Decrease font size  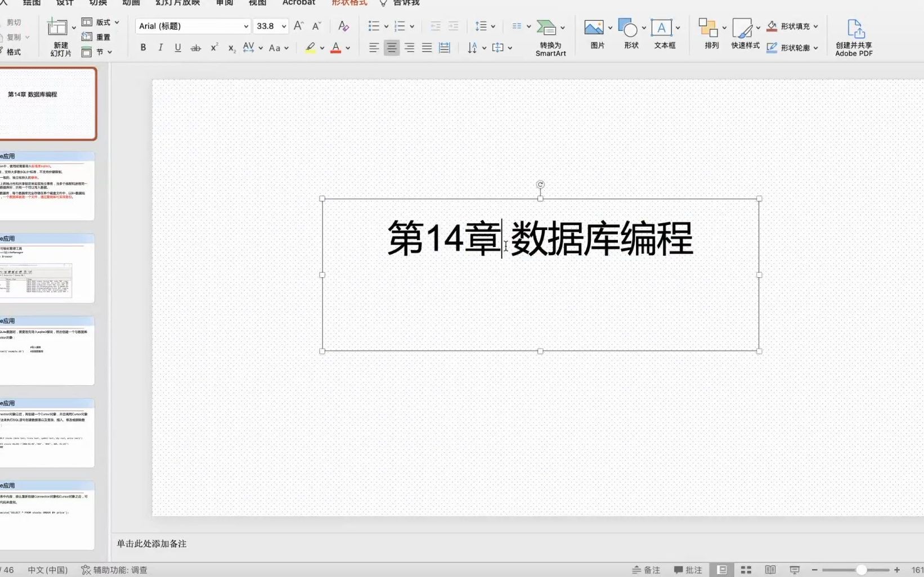pyautogui.click(x=316, y=26)
